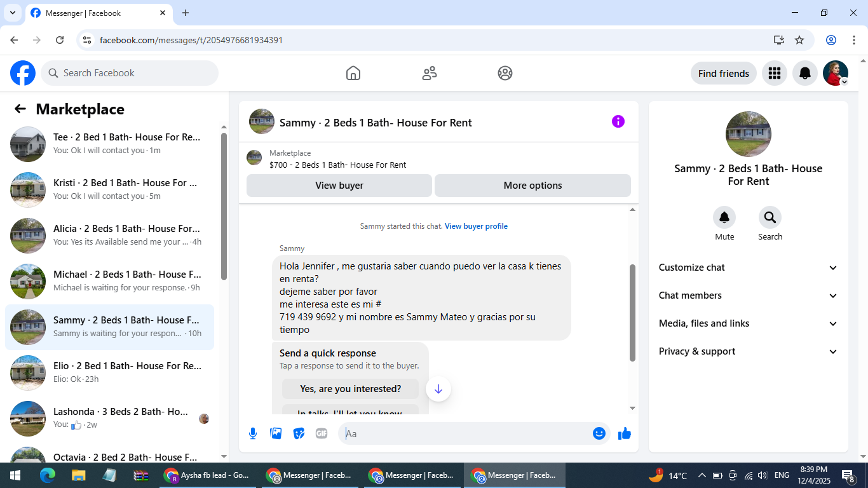Open Chrome profile icon
868x488 pixels.
[x=831, y=40]
